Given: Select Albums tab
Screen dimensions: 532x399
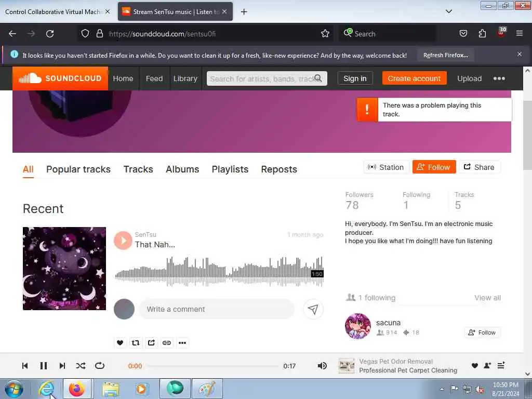Looking at the screenshot, I should click(182, 169).
